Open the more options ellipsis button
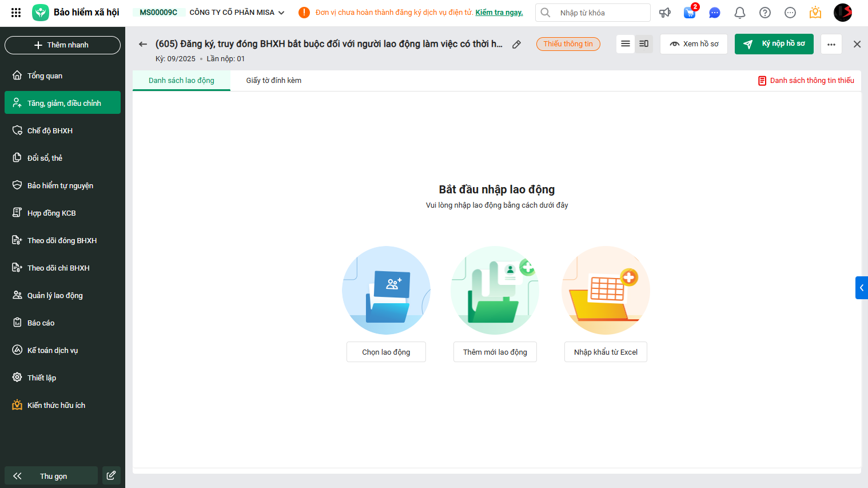 click(x=831, y=44)
